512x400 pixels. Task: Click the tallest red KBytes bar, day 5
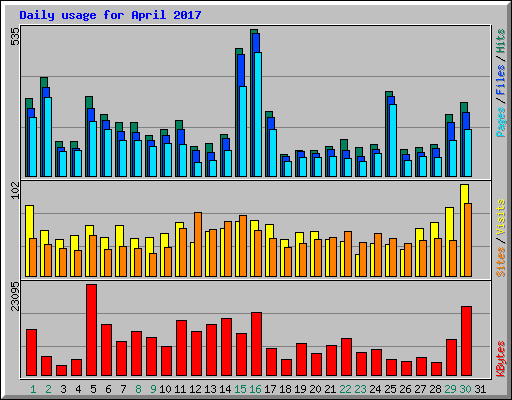[x=92, y=330]
